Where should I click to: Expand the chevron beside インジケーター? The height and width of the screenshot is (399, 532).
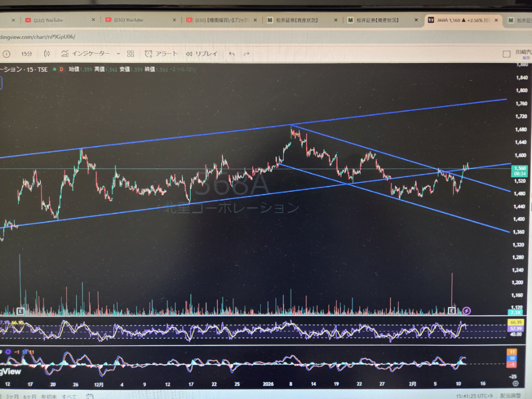point(118,54)
